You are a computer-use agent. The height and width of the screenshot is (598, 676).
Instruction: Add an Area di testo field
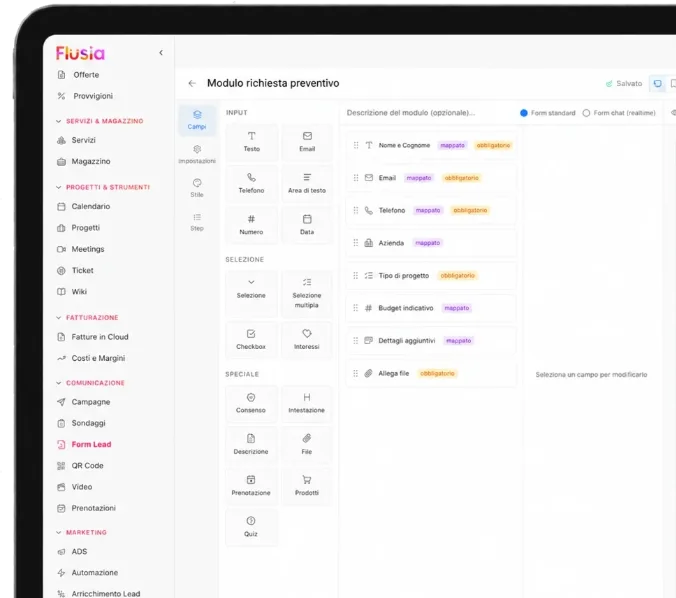[x=307, y=183]
